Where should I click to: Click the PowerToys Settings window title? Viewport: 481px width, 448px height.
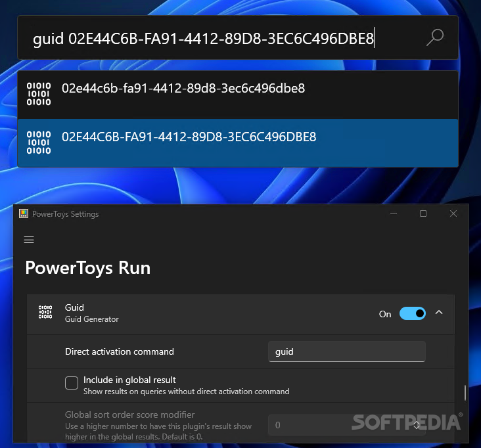pyautogui.click(x=65, y=214)
